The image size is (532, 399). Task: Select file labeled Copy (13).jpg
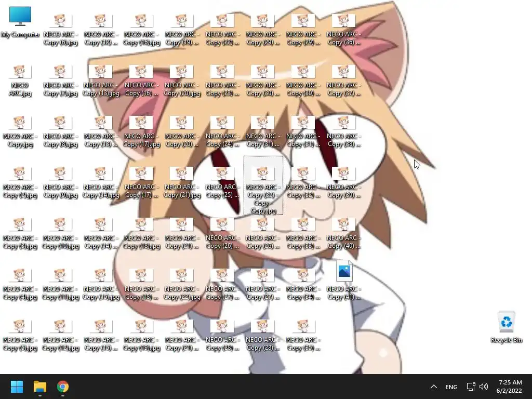101,81
